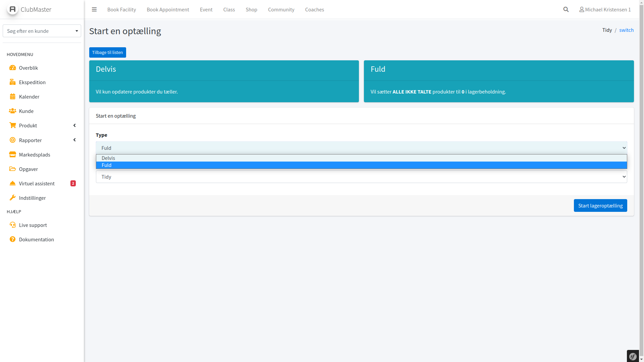The width and height of the screenshot is (644, 362).
Task: Open Book Facility menu item
Action: [x=121, y=9]
